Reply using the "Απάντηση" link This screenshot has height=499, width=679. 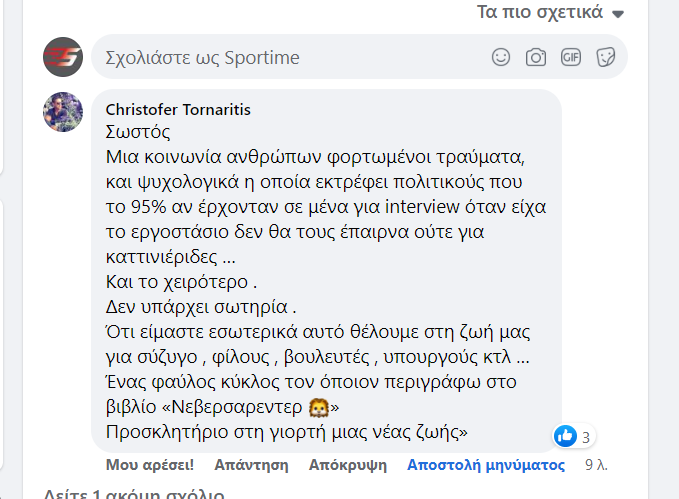pyautogui.click(x=252, y=465)
